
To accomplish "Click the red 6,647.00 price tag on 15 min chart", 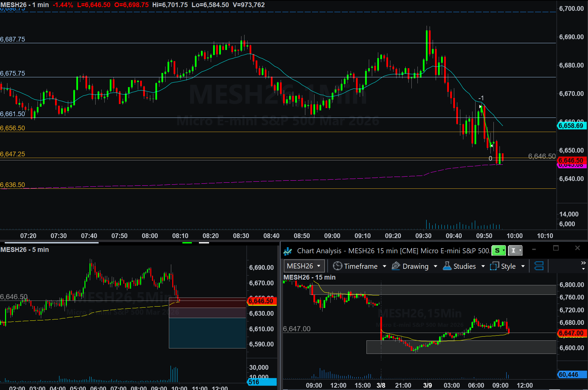I will 571,333.
